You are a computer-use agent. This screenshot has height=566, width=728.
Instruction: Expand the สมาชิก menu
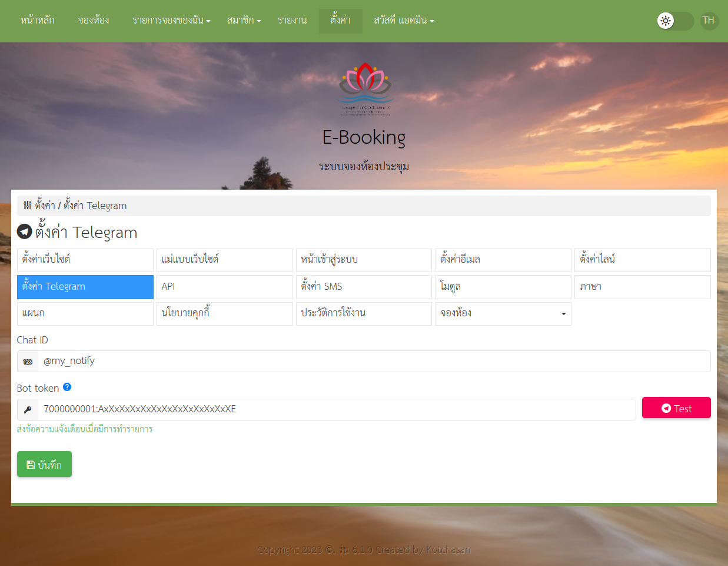pos(244,21)
